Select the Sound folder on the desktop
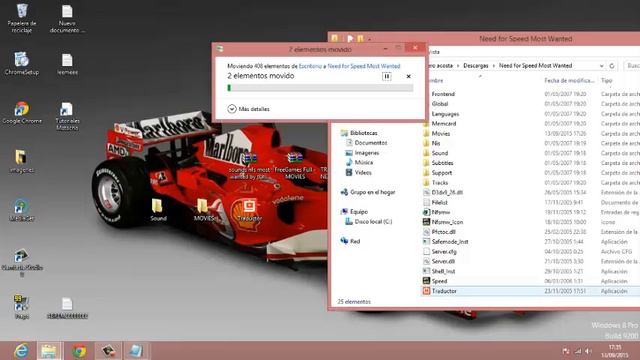640x360 pixels. click(x=158, y=210)
